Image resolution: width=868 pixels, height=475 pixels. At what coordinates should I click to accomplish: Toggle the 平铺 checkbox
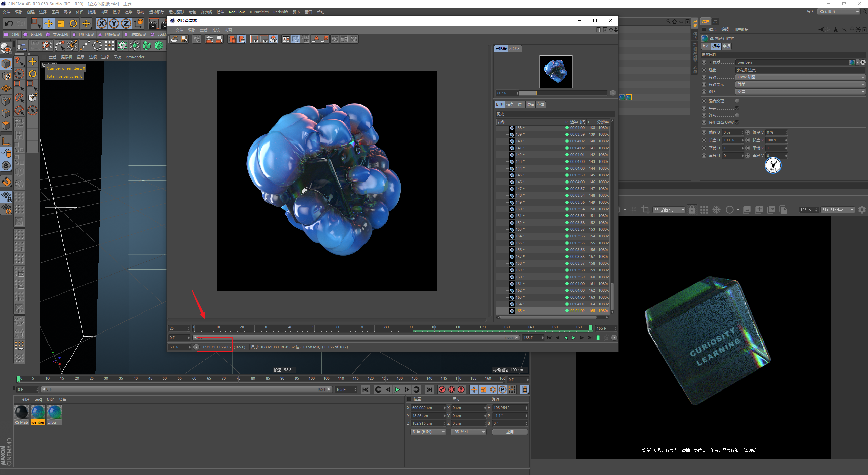tap(737, 108)
